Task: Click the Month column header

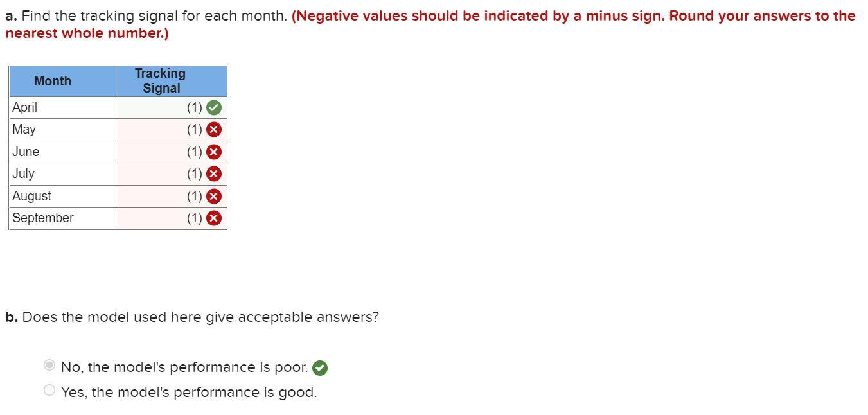Action: (52, 80)
